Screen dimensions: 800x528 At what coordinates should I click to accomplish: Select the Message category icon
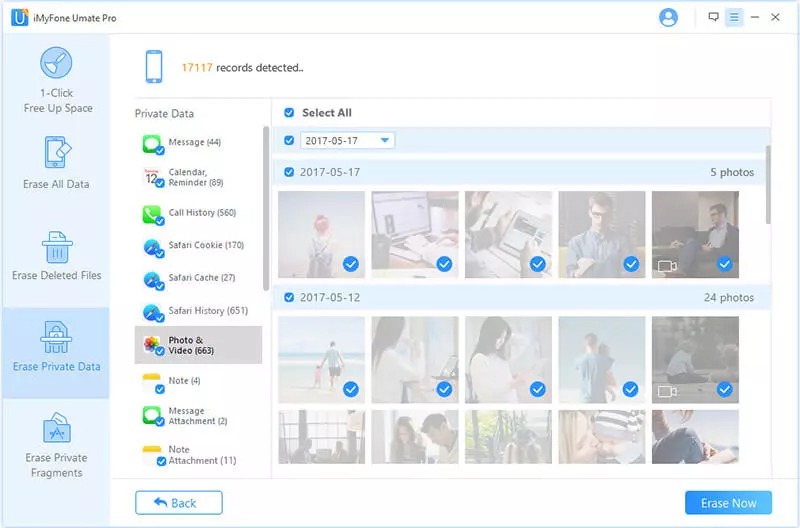pyautogui.click(x=152, y=144)
